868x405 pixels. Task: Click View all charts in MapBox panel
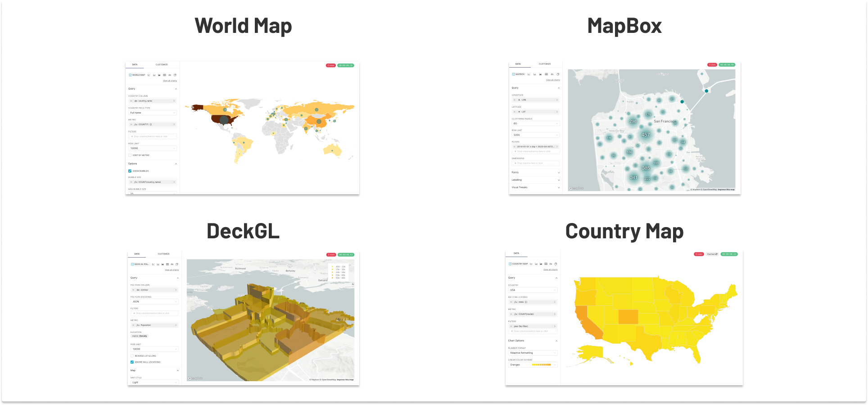coord(553,80)
